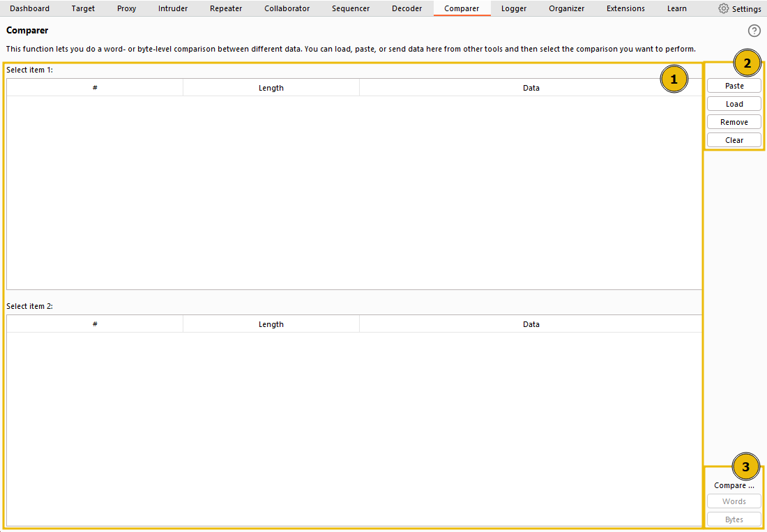This screenshot has width=767, height=532.
Task: Select the Decoder tab
Action: [407, 8]
